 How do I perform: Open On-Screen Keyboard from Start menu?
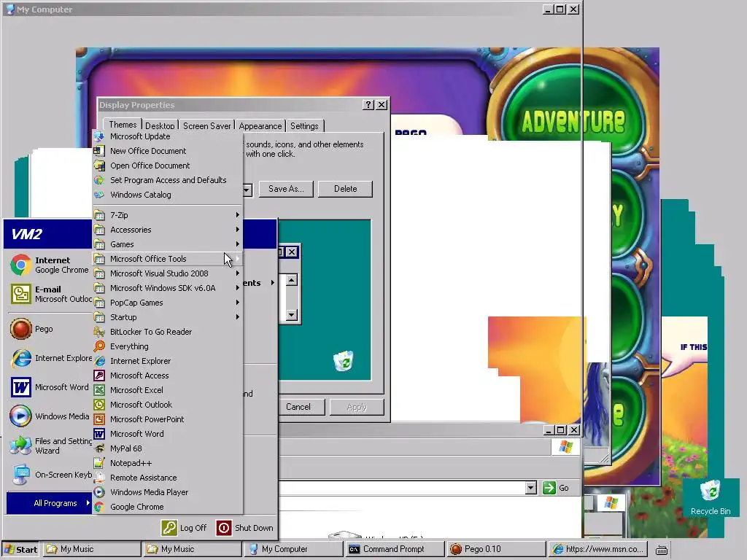[50, 475]
